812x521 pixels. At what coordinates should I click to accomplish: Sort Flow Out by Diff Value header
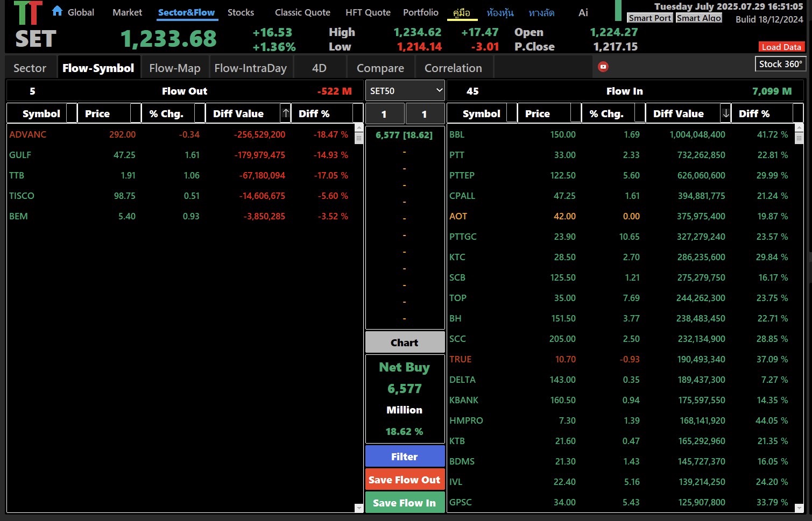click(238, 113)
